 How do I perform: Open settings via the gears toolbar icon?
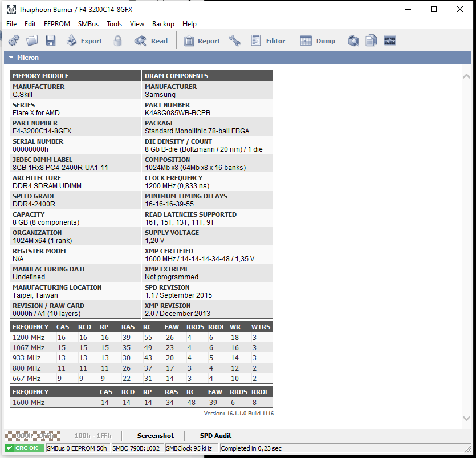[14, 40]
